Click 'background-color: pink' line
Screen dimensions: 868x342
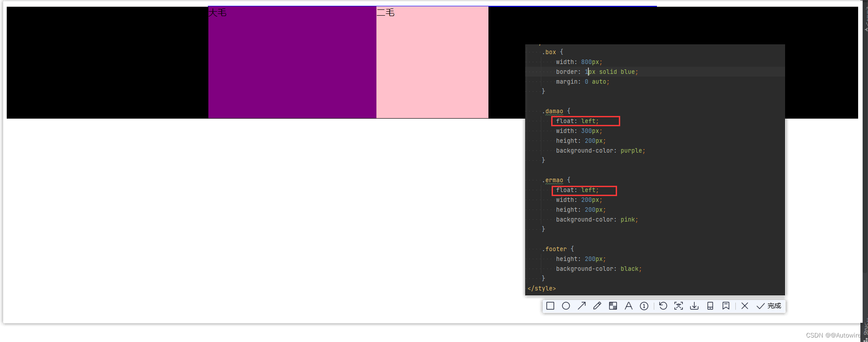(x=597, y=219)
